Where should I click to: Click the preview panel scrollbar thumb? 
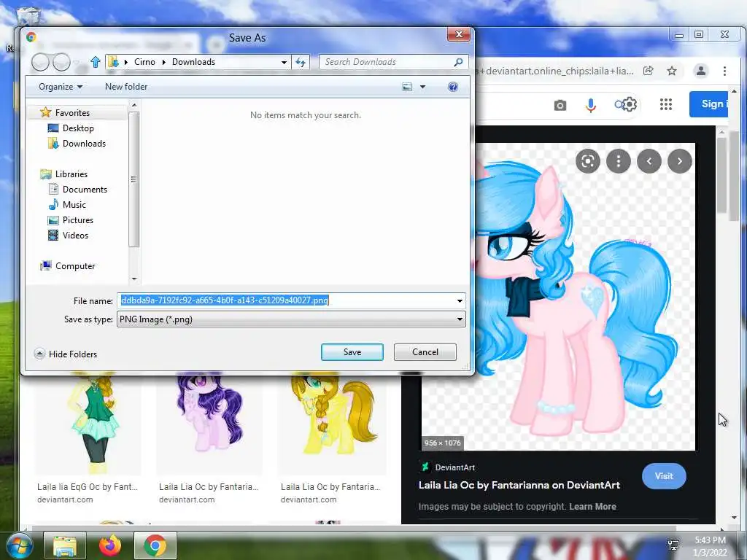tap(721, 175)
